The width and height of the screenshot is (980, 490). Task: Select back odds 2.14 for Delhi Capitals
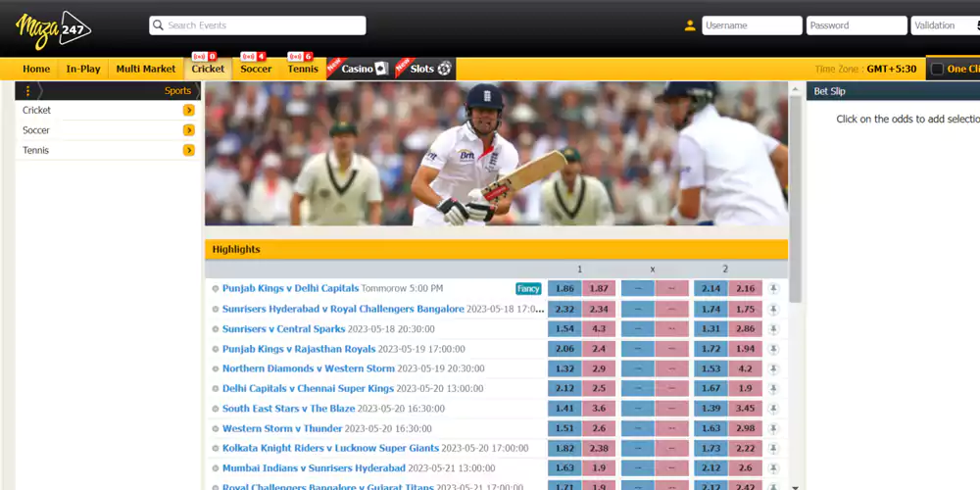(710, 289)
